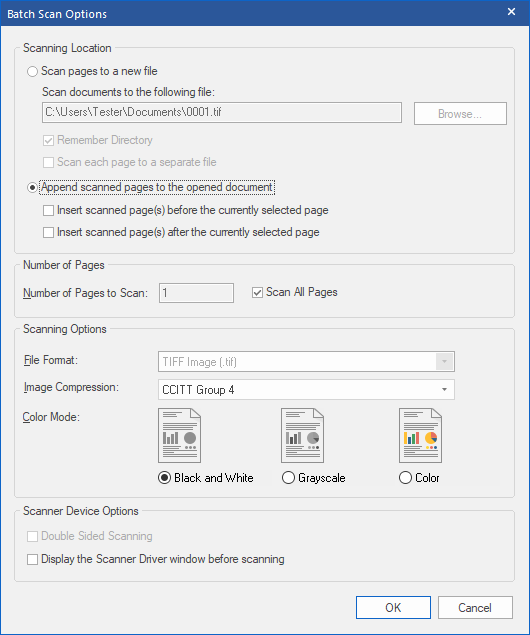Enable Insert scanned page(s) before selected page
This screenshot has height=635, width=530.
[x=48, y=211]
